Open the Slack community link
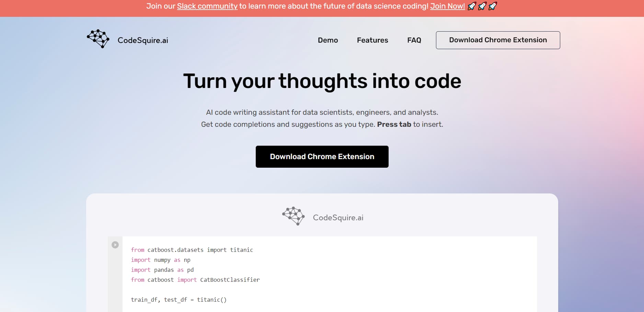 [x=207, y=6]
